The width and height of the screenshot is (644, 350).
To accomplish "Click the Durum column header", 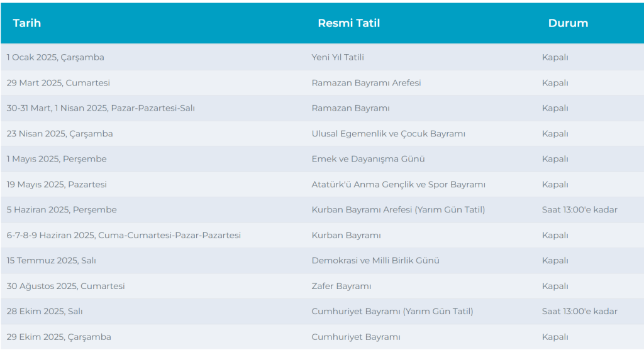I will coord(568,23).
